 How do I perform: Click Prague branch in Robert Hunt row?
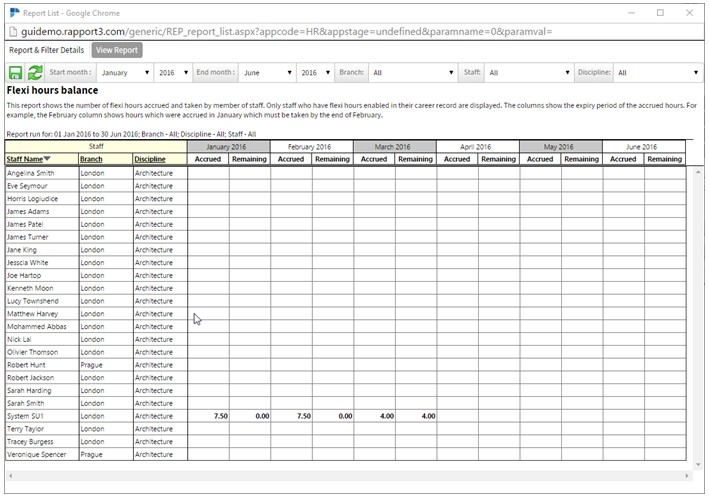pyautogui.click(x=91, y=365)
